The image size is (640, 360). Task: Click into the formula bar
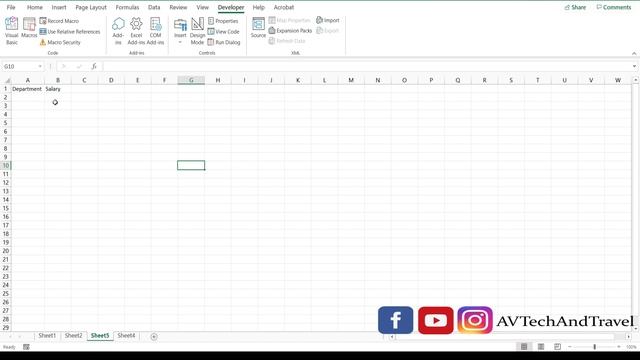pyautogui.click(x=366, y=66)
